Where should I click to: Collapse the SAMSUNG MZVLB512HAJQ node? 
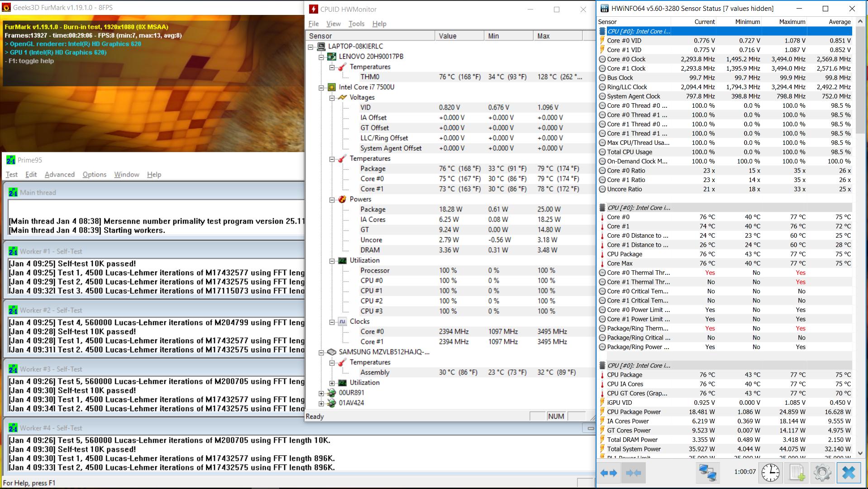point(321,352)
